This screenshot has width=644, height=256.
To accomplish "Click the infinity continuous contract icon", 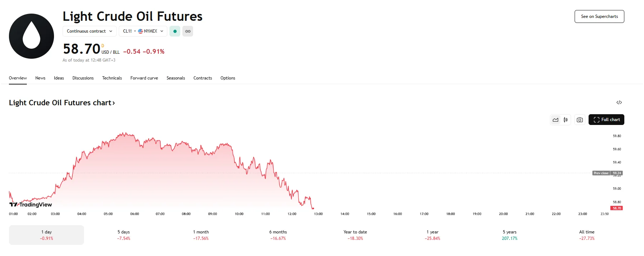I will pyautogui.click(x=187, y=31).
